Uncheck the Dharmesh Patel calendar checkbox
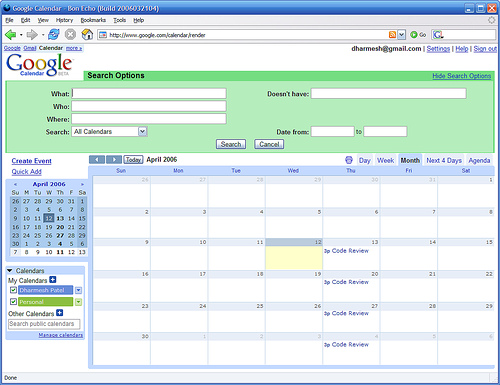Image resolution: width=500 pixels, height=385 pixels. point(13,290)
